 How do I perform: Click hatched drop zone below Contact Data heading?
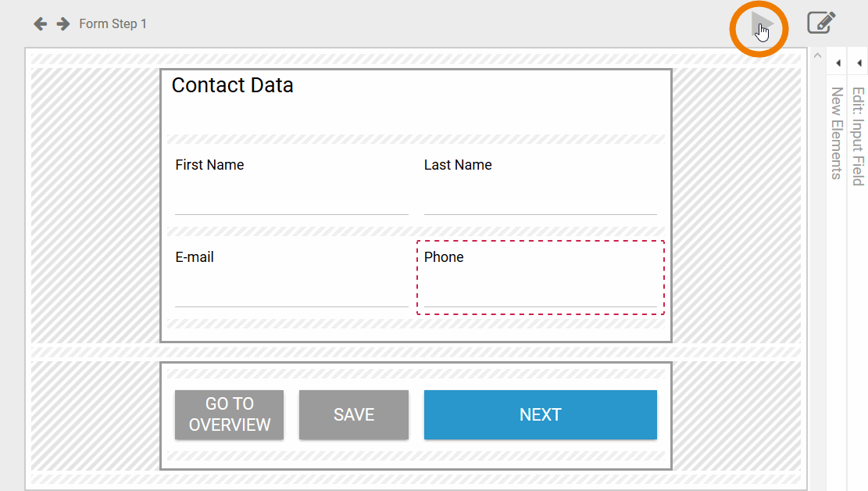click(x=416, y=139)
